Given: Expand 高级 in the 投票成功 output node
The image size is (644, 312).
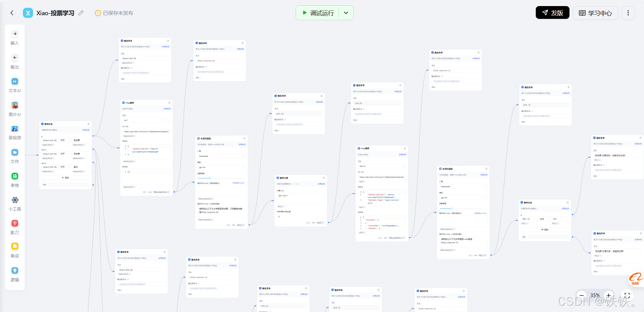Looking at the screenshot, I should [x=596, y=176].
